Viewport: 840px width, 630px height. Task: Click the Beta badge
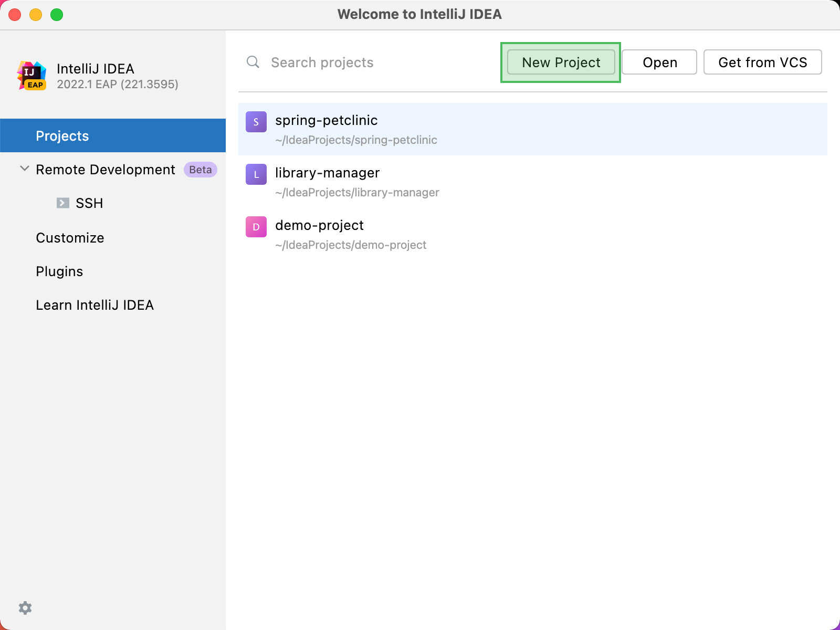201,170
